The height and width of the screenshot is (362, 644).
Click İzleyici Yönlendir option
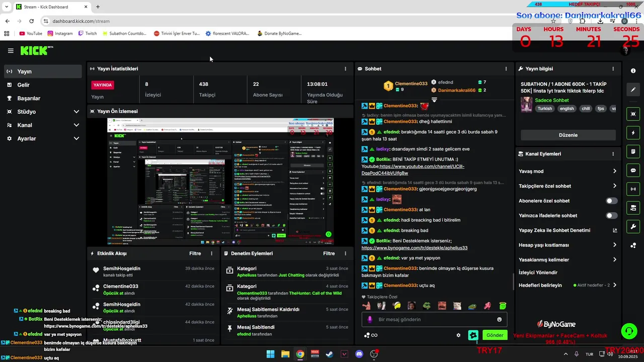click(x=538, y=273)
